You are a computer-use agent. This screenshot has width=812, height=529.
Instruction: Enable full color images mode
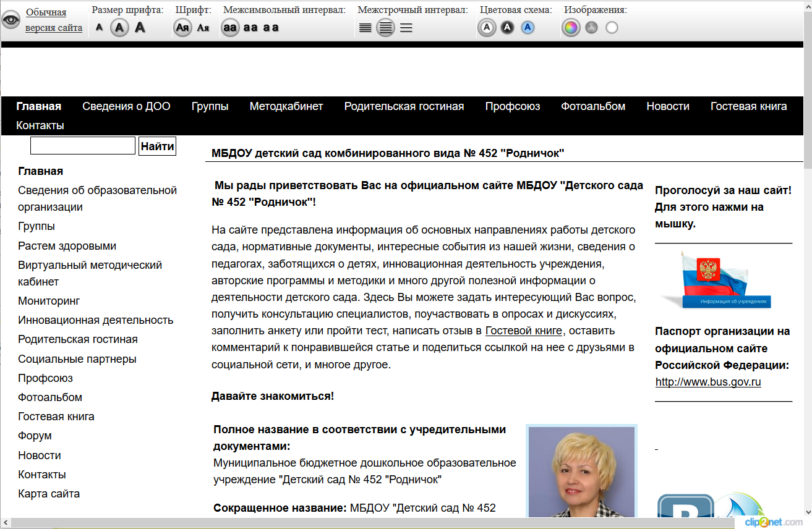pyautogui.click(x=571, y=27)
